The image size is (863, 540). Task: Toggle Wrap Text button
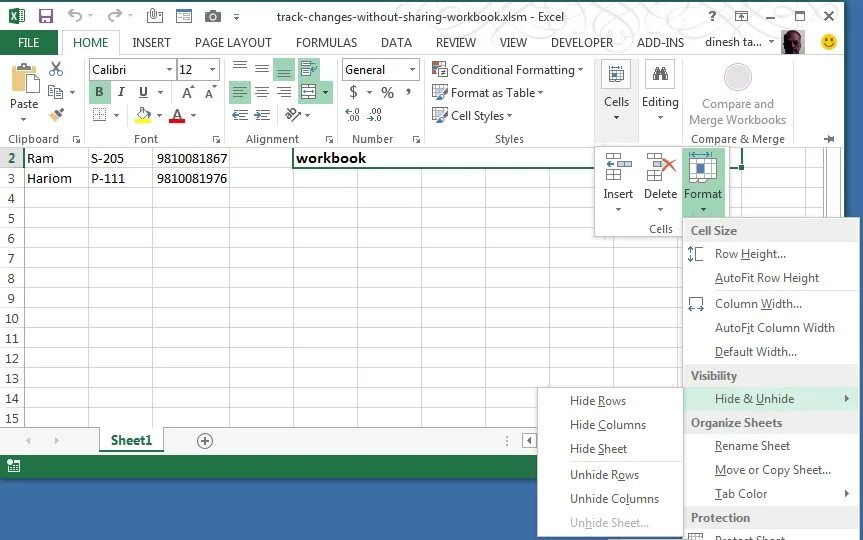(309, 69)
